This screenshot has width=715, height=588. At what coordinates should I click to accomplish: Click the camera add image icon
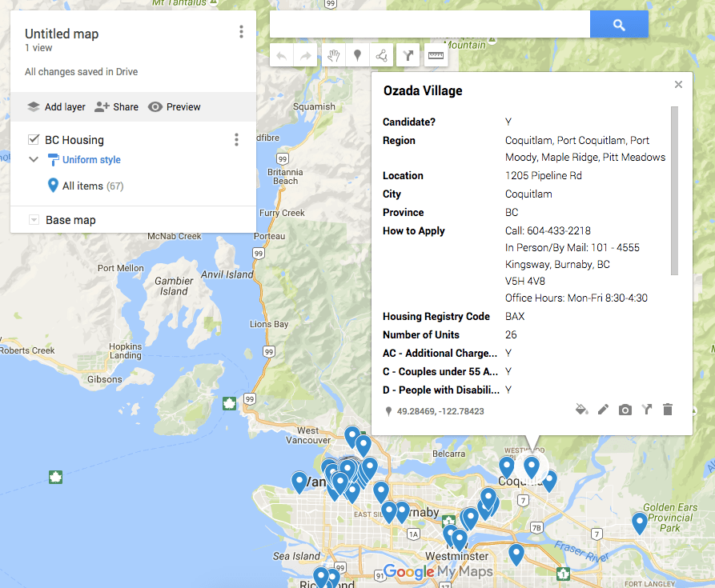(x=625, y=410)
